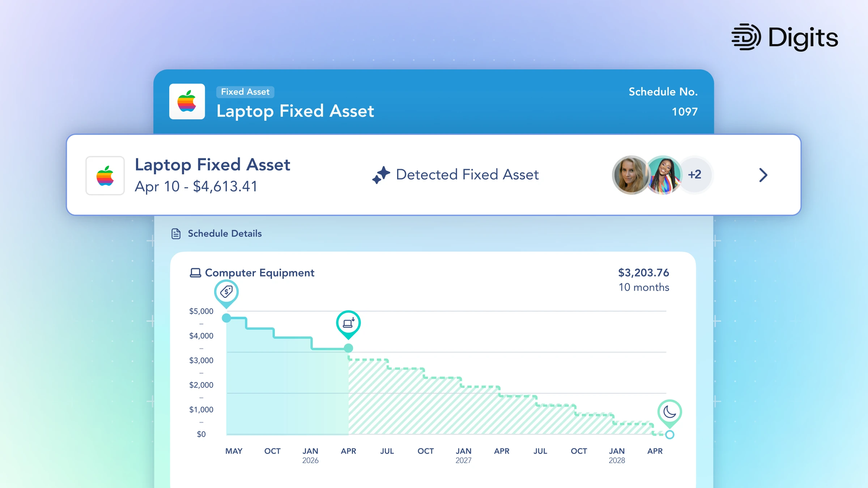Click the 10 months text

pyautogui.click(x=644, y=287)
